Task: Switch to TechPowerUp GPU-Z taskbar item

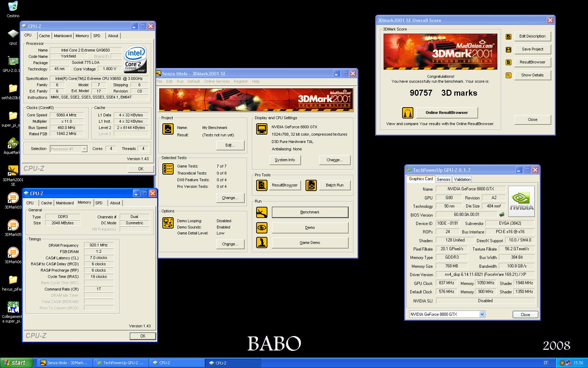Action: tap(121, 363)
